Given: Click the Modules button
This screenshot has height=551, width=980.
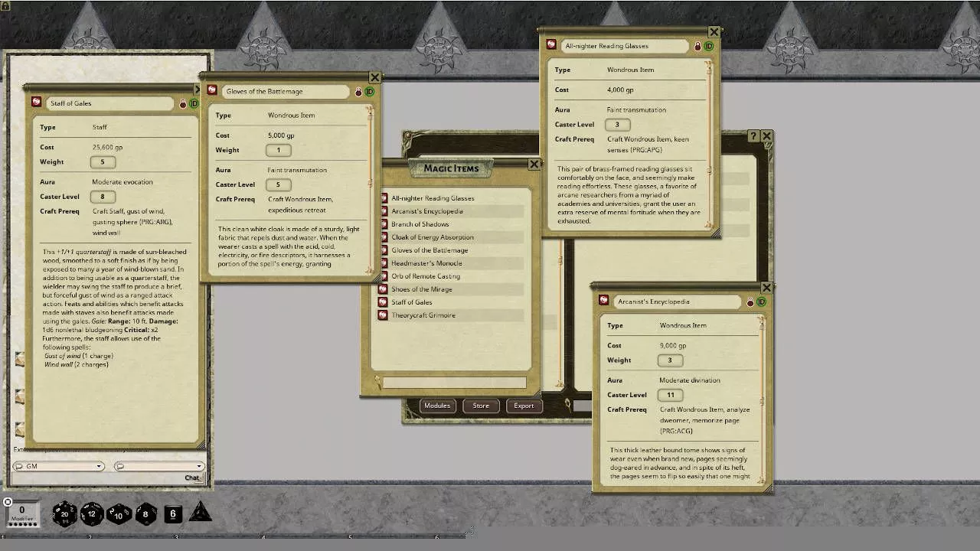Looking at the screenshot, I should pyautogui.click(x=437, y=406).
